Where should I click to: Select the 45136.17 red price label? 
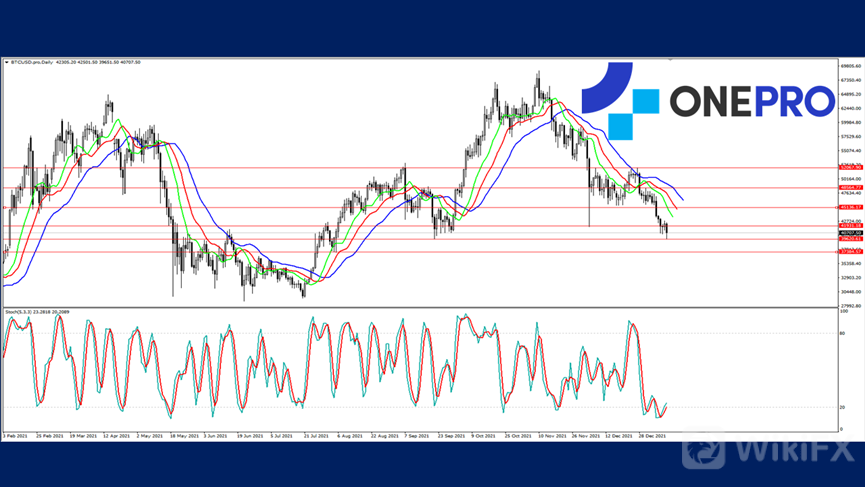851,207
